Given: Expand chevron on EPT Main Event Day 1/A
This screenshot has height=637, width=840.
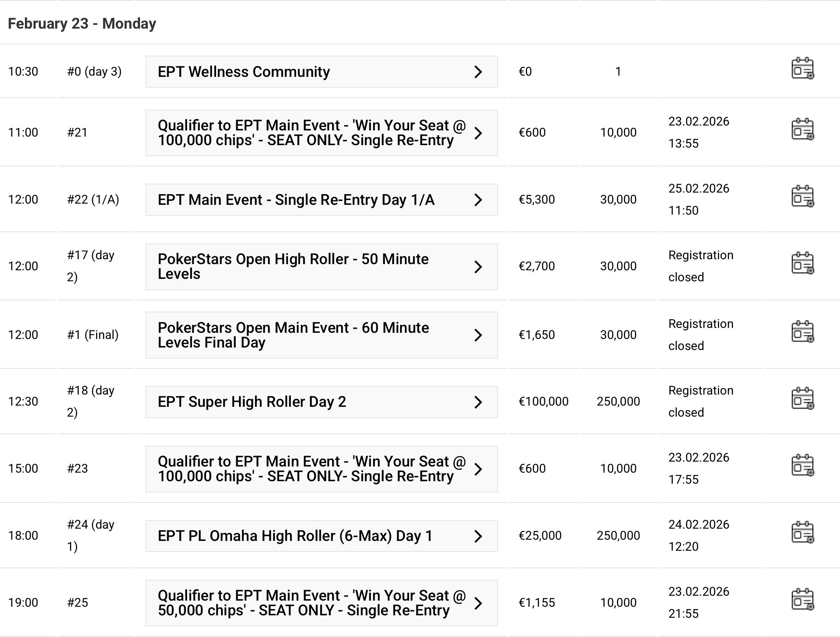Looking at the screenshot, I should [x=478, y=200].
